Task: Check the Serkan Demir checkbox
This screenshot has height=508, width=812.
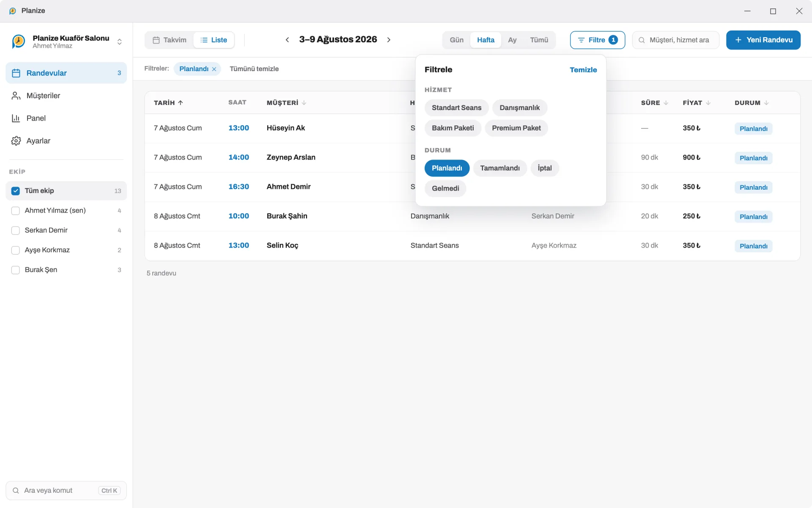Action: tap(16, 230)
